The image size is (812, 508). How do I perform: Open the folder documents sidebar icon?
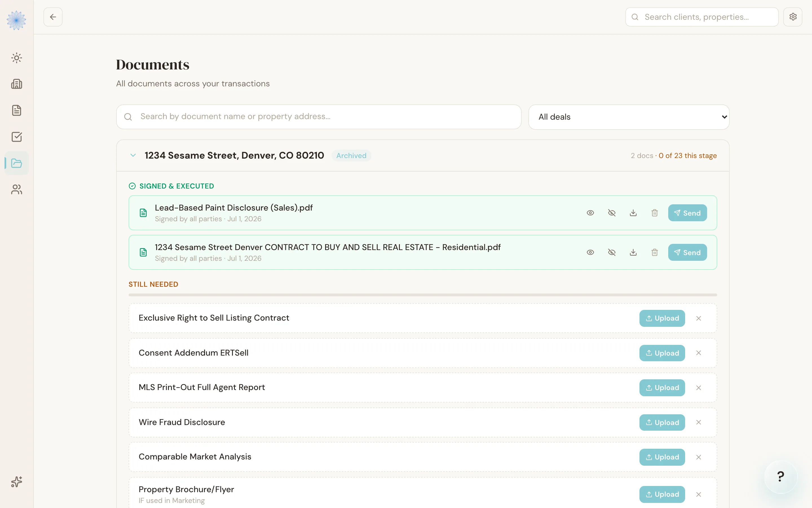[16, 163]
